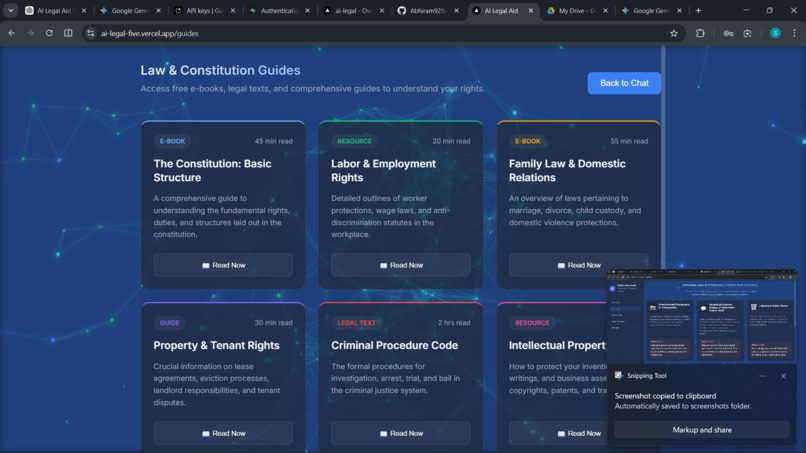Screen dimensions: 806x453
Task: Click the address bar URL field
Action: [x=380, y=33]
